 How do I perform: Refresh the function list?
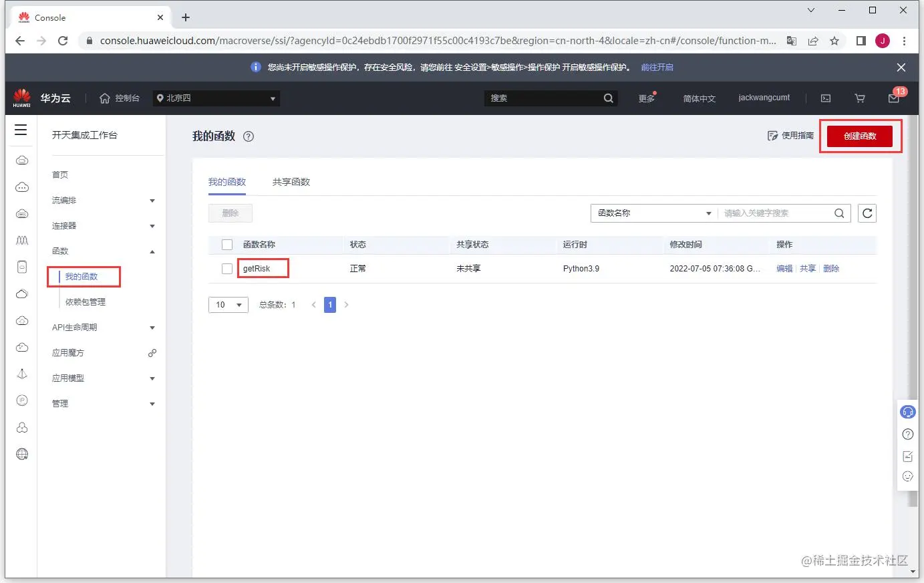click(867, 213)
